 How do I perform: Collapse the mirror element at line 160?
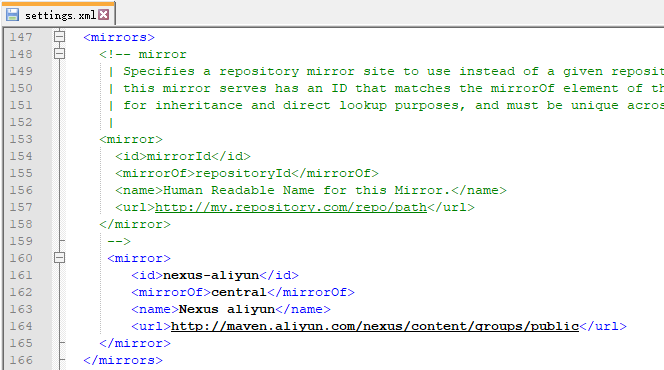coord(59,258)
